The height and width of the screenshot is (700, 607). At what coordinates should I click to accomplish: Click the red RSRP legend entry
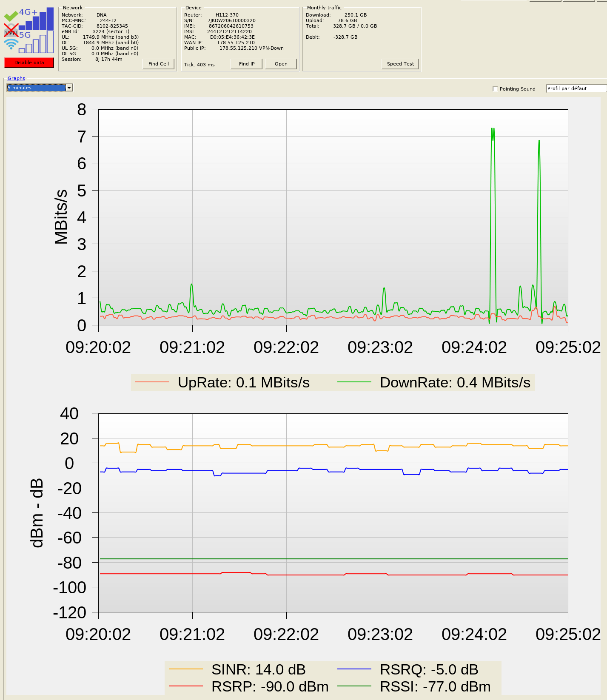click(x=249, y=686)
